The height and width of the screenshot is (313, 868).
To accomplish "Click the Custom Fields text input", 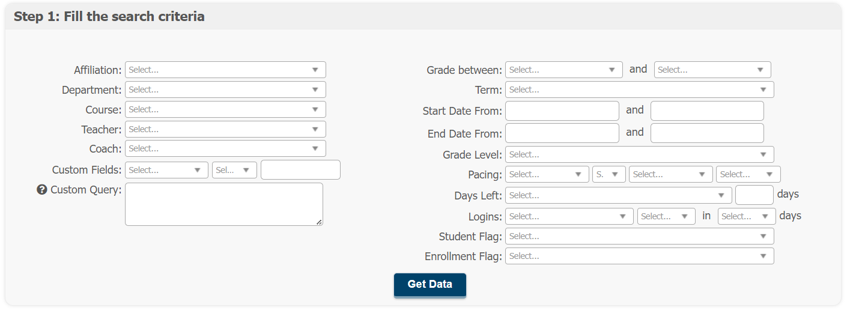I will tap(300, 170).
